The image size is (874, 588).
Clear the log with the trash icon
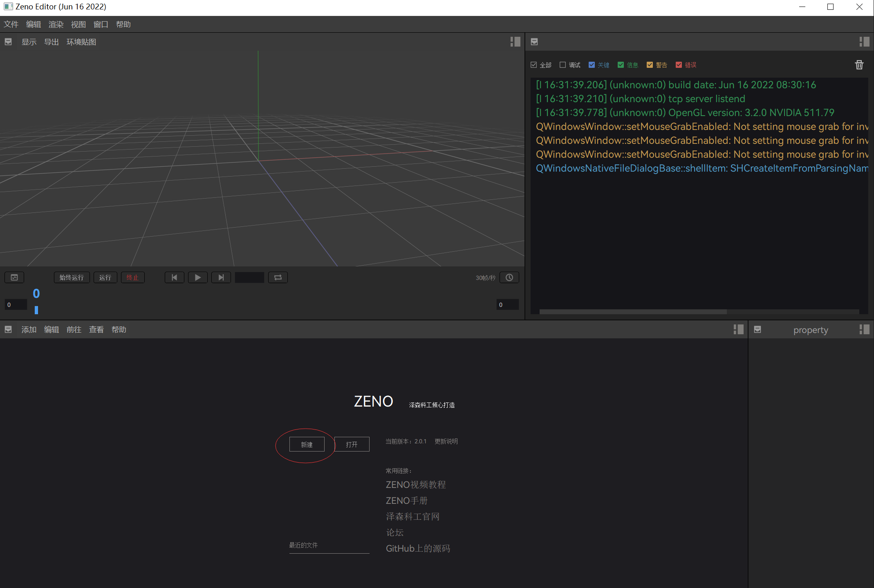pos(859,65)
